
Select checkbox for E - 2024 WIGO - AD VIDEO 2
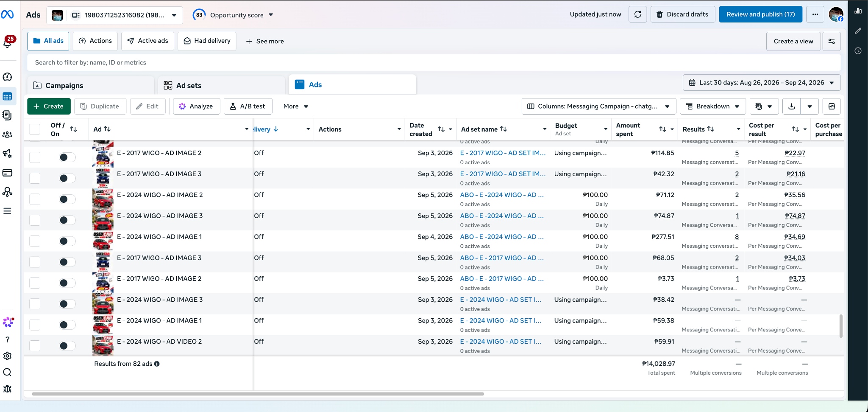click(35, 346)
